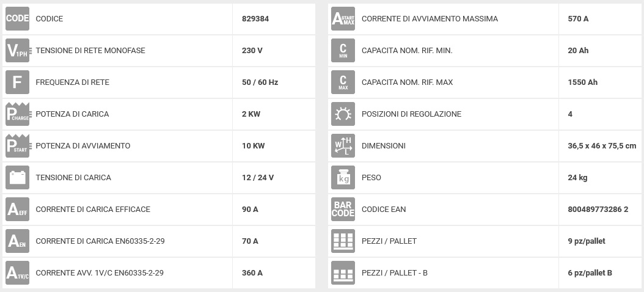Click the A EFF charging current icon
The image size is (644, 292).
17,210
